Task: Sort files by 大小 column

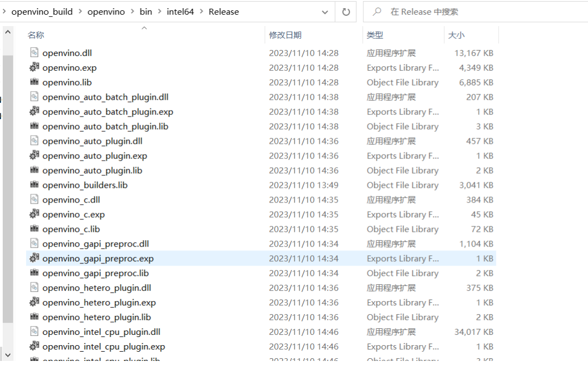Action: [x=456, y=35]
